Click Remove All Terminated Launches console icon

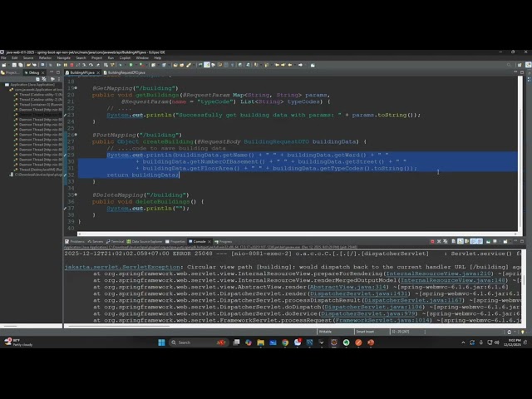tap(446, 241)
